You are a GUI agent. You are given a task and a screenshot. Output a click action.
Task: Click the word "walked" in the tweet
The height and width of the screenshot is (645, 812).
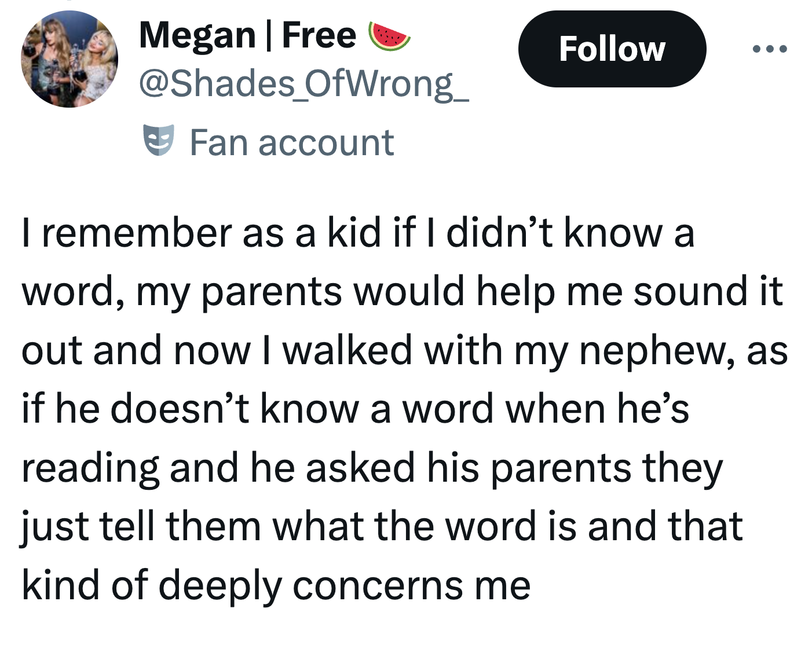tap(347, 350)
